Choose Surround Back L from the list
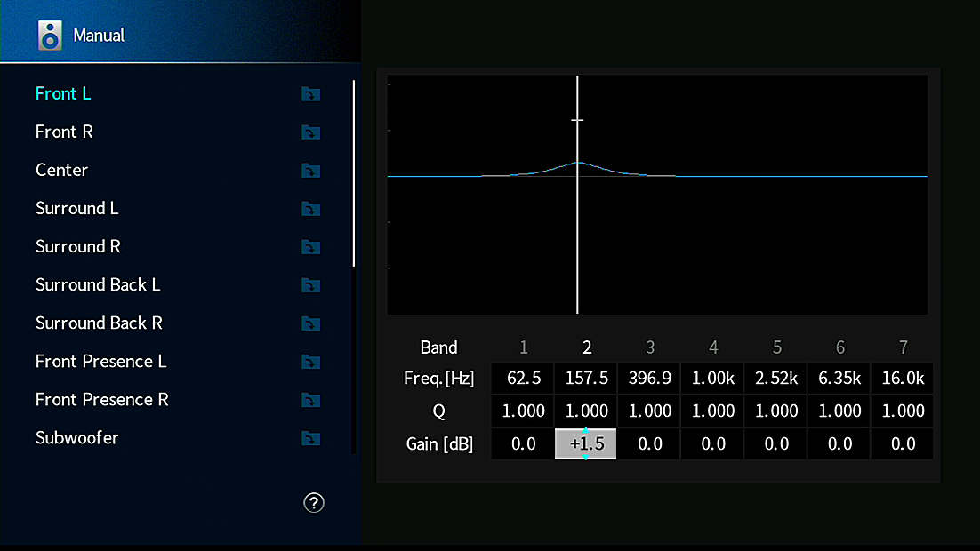The height and width of the screenshot is (551, 980). [98, 284]
